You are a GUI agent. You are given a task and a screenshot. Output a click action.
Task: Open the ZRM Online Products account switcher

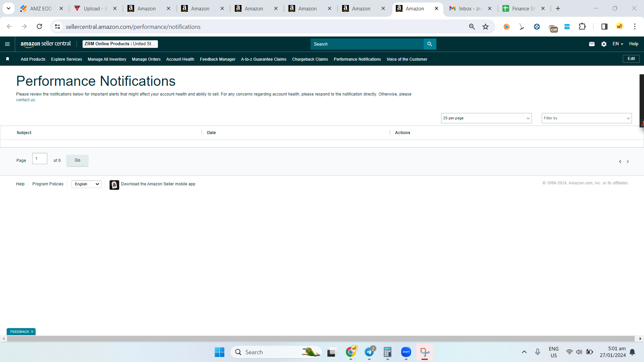click(120, 44)
